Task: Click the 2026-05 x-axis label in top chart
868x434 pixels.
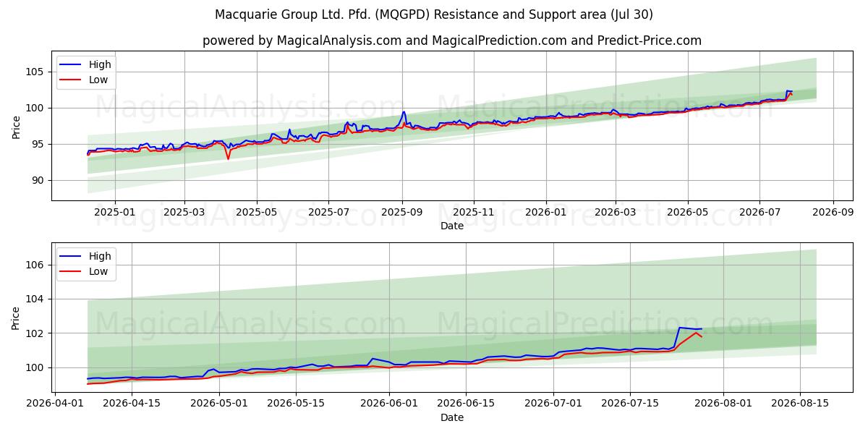Action: click(x=688, y=213)
